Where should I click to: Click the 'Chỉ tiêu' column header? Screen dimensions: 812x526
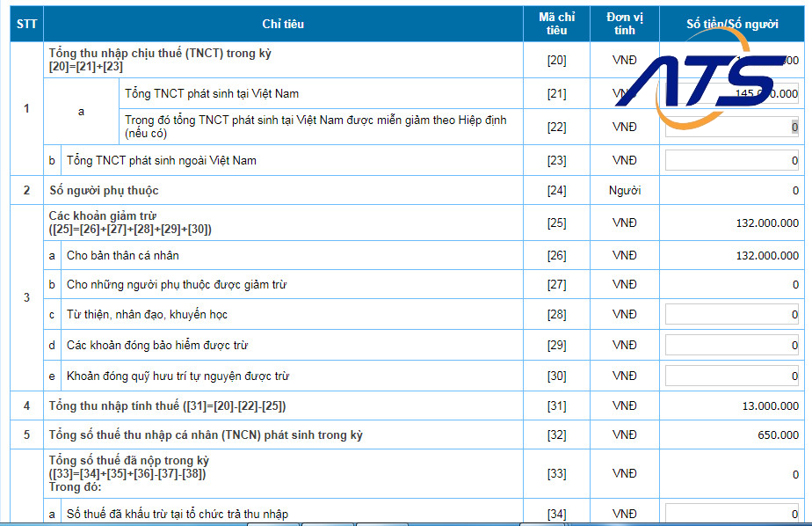[283, 25]
